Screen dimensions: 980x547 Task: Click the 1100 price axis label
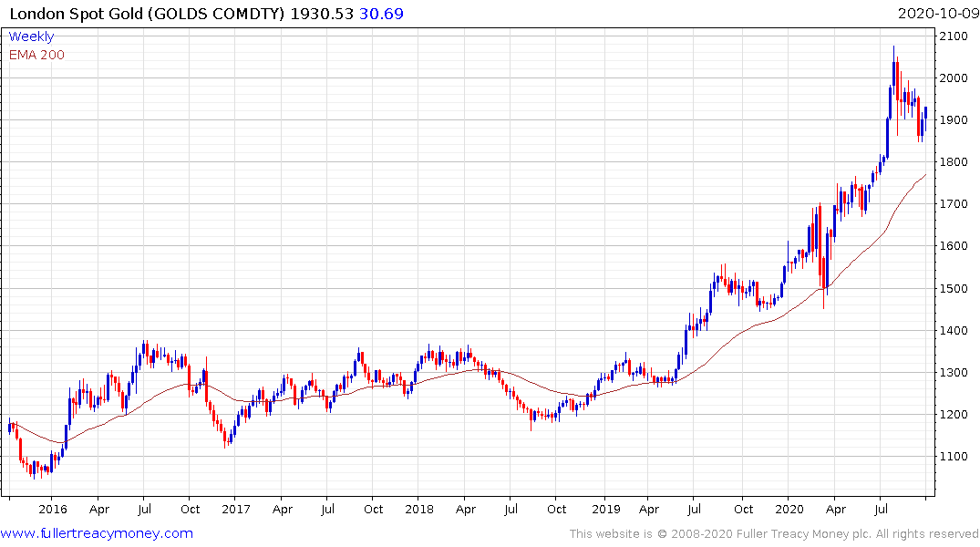click(954, 457)
